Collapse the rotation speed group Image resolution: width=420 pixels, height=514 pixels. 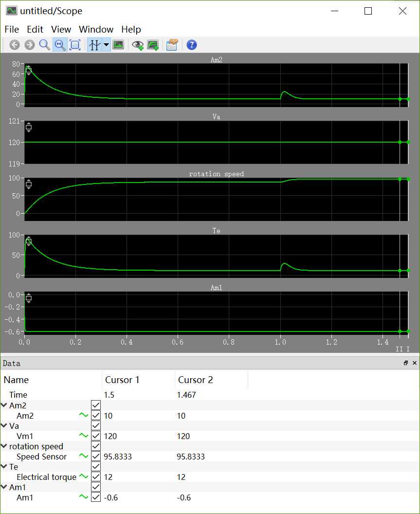point(4,446)
